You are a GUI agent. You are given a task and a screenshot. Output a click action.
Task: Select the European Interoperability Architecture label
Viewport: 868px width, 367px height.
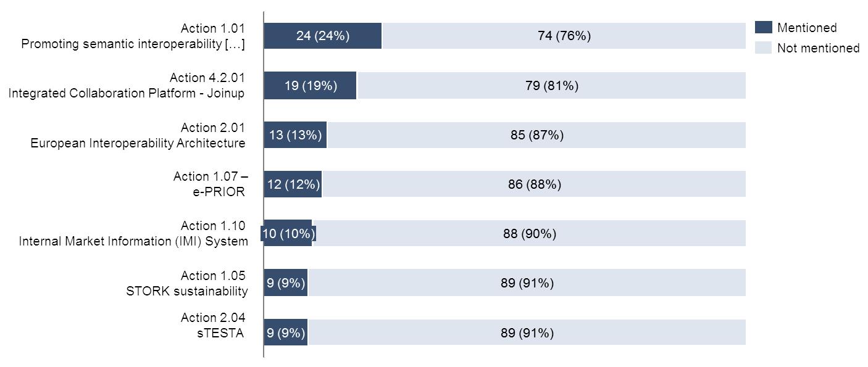click(x=138, y=135)
